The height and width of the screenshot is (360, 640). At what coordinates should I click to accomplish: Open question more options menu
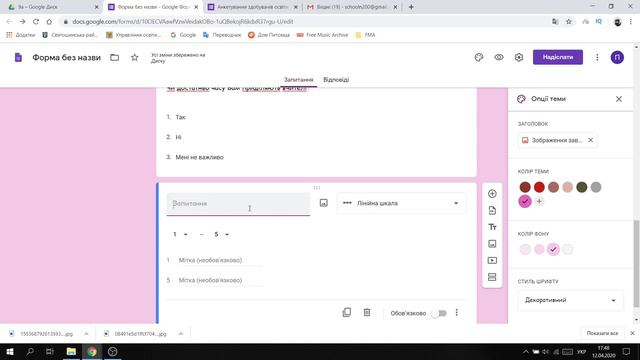456,313
